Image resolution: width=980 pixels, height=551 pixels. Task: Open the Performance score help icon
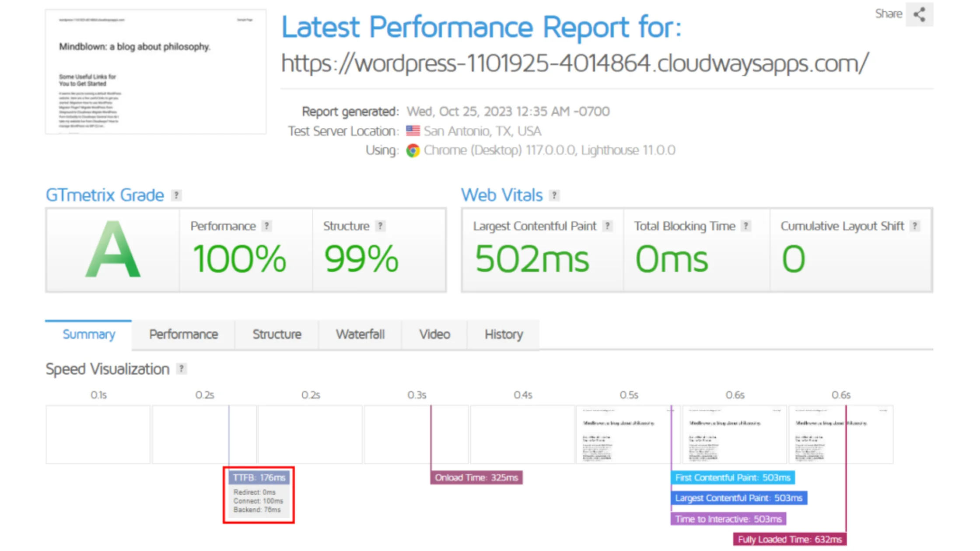pos(267,226)
